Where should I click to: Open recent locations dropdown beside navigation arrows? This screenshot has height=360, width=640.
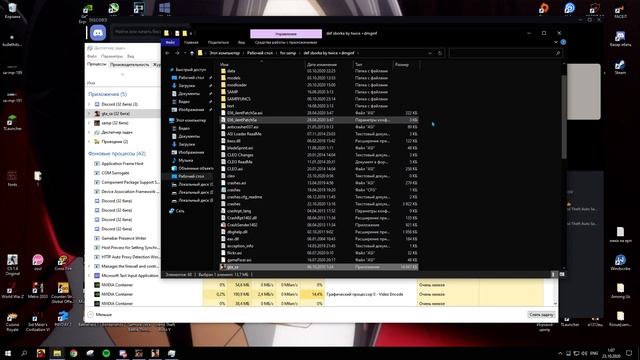(184, 53)
